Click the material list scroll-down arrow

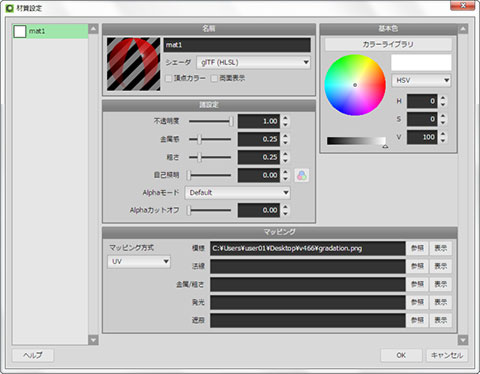click(93, 340)
